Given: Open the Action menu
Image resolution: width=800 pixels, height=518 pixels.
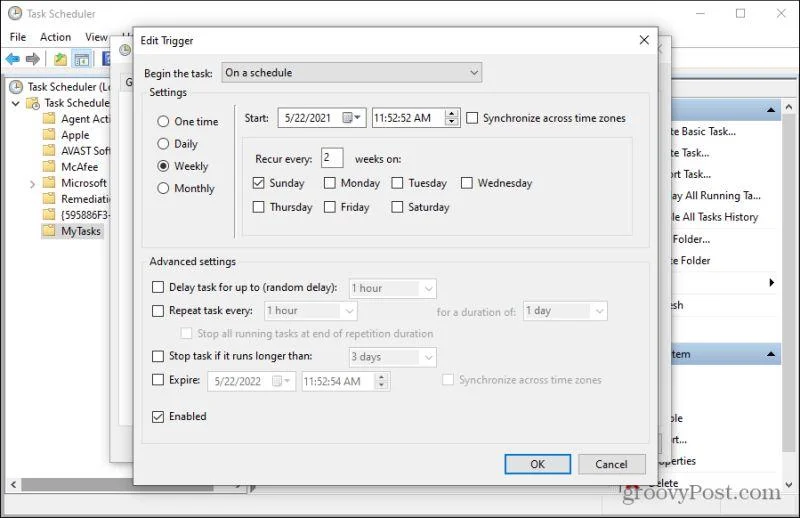Looking at the screenshot, I should pos(56,37).
